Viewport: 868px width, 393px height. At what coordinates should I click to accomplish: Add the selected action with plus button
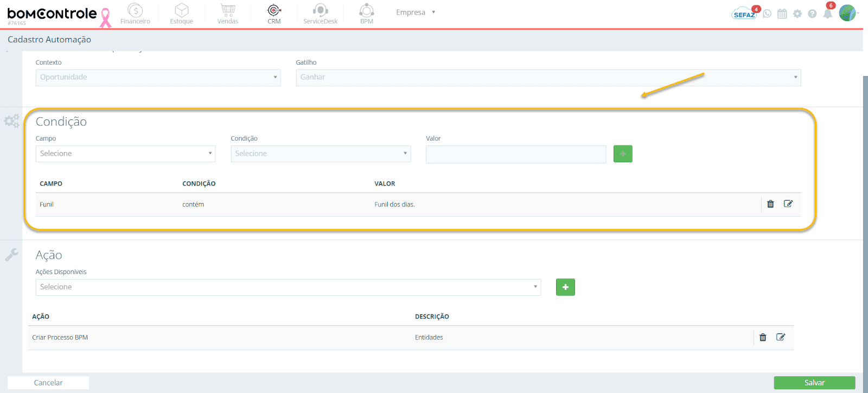pos(565,287)
